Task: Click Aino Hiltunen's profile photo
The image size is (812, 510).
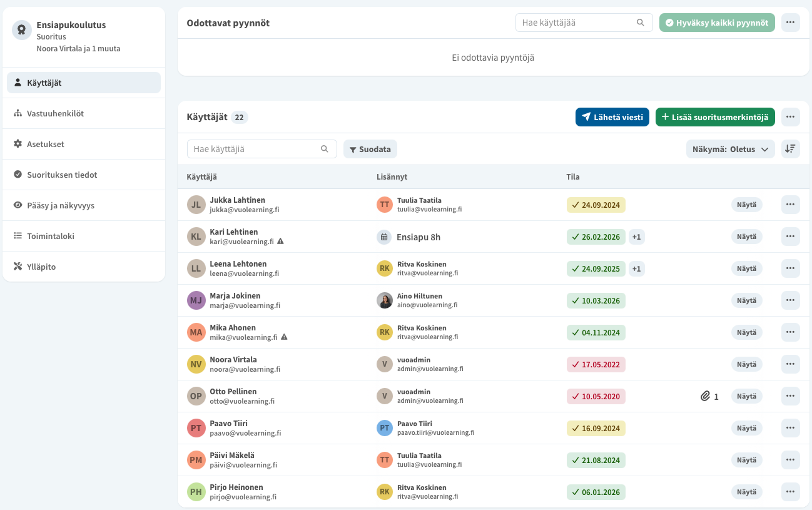Action: click(x=385, y=300)
